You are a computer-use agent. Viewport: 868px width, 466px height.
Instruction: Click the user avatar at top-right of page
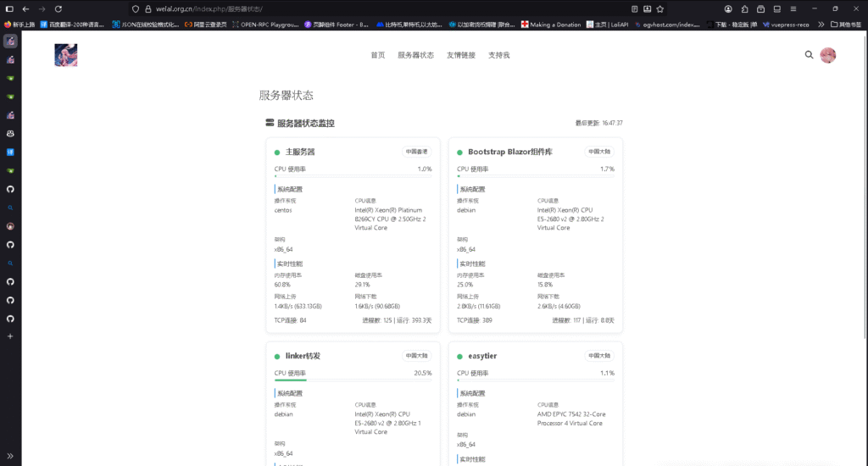click(828, 55)
